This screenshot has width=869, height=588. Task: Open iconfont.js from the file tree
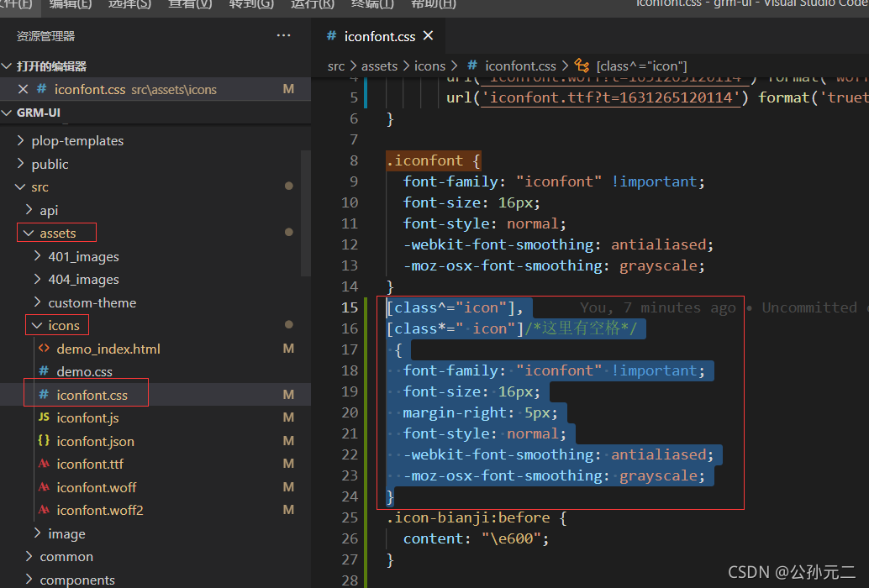coord(87,418)
